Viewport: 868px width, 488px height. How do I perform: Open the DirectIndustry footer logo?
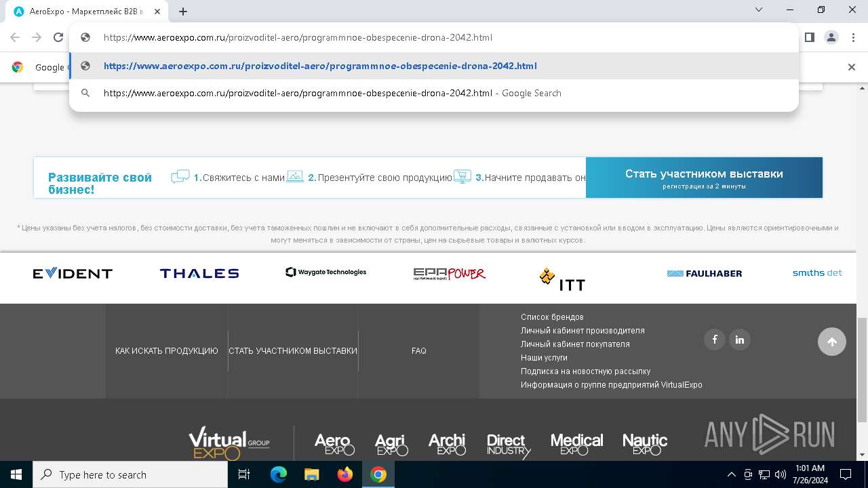509,445
